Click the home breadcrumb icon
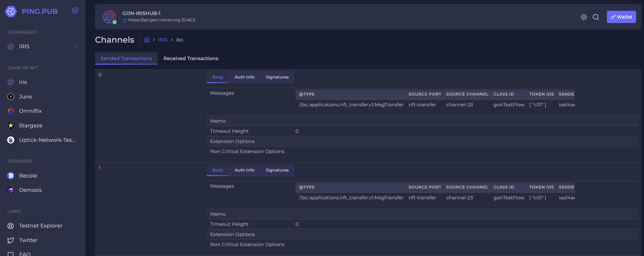 146,40
